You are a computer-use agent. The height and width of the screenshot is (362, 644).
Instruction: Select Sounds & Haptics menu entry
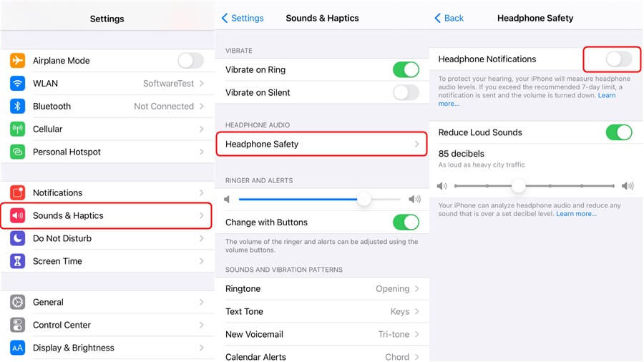click(x=107, y=215)
